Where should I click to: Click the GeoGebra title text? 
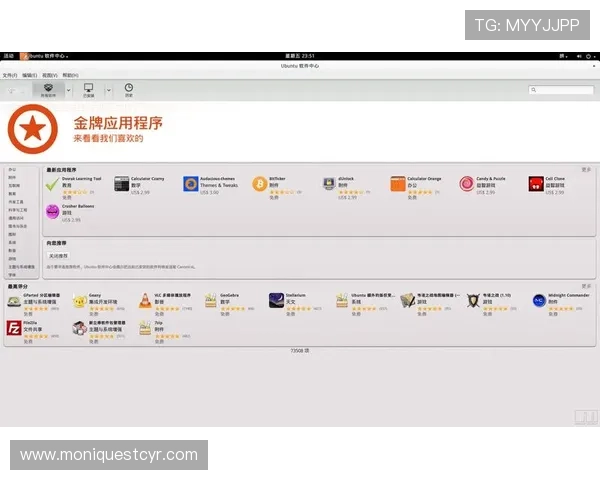pos(230,296)
